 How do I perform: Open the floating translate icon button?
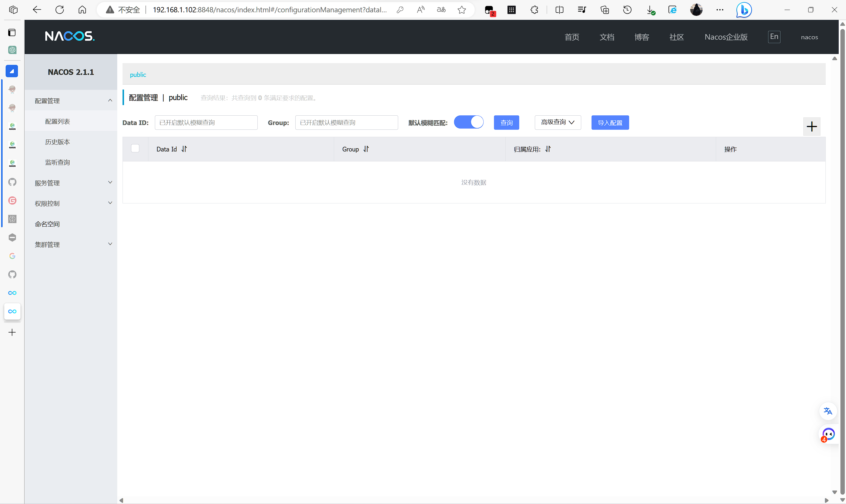coord(828,411)
